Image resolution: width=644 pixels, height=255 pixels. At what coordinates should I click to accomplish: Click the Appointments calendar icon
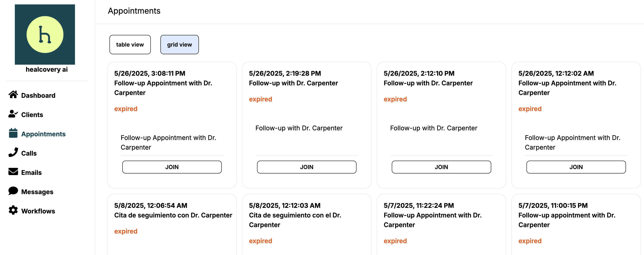13,133
